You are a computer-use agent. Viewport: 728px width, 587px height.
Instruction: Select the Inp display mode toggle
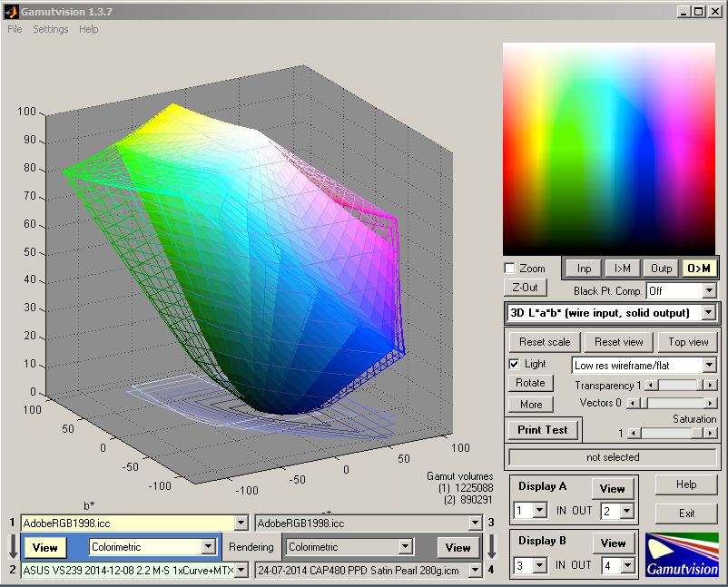(584, 268)
